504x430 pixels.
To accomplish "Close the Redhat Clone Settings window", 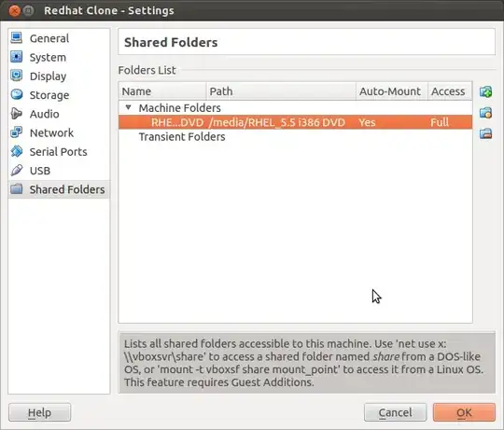I will point(14,10).
